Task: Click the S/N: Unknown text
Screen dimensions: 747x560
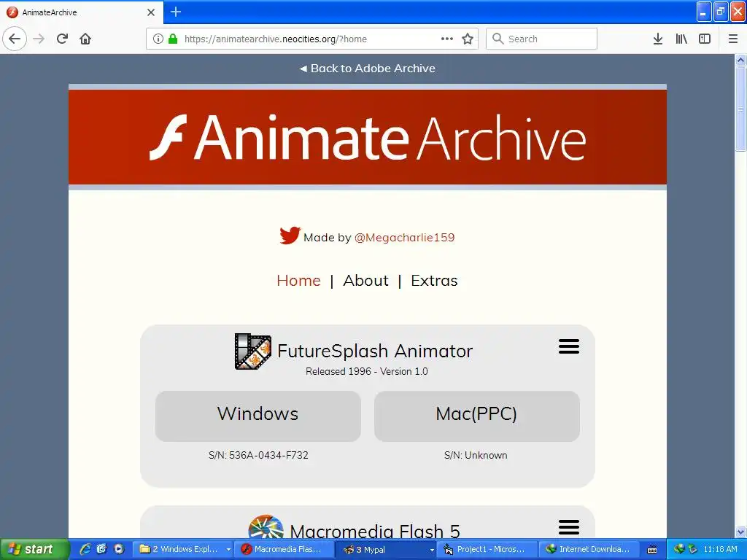Action: tap(476, 455)
